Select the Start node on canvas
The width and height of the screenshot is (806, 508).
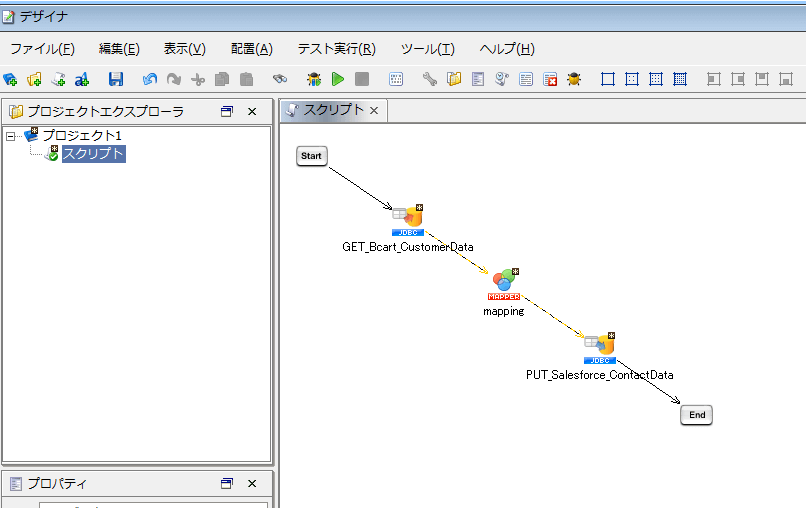pos(312,156)
